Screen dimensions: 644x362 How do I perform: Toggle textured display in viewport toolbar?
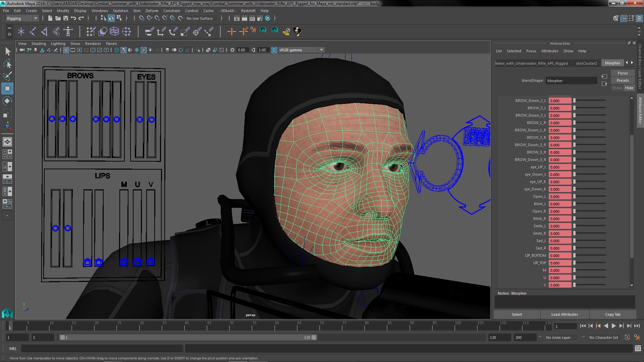pyautogui.click(x=144, y=50)
